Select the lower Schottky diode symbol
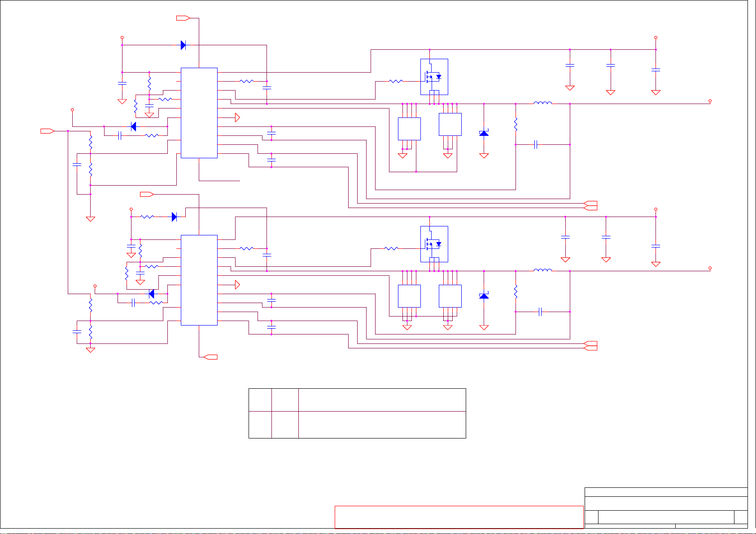756x534 pixels. [x=484, y=296]
